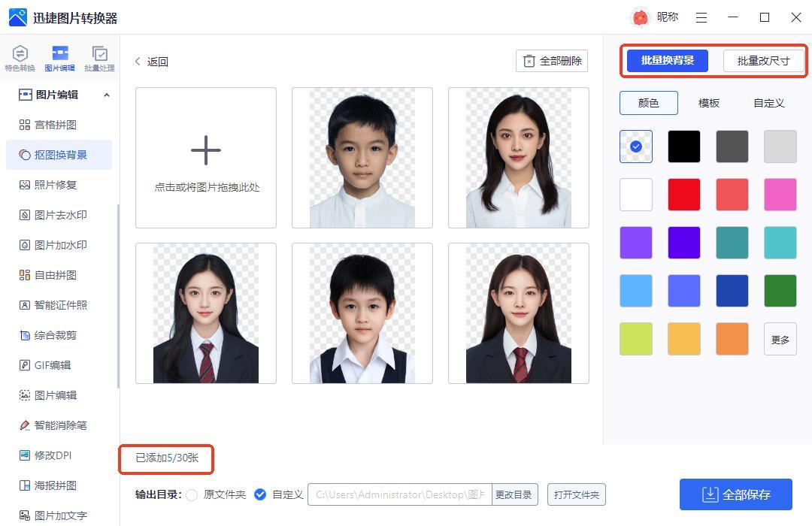Open 更多 colors option
Image resolution: width=812 pixels, height=526 pixels.
tap(780, 339)
